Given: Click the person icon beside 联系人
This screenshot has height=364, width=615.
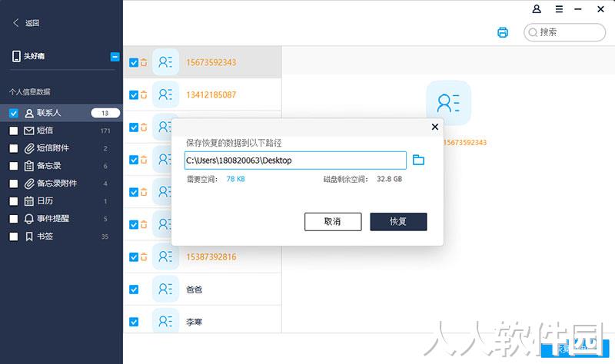Looking at the screenshot, I should click(x=28, y=113).
